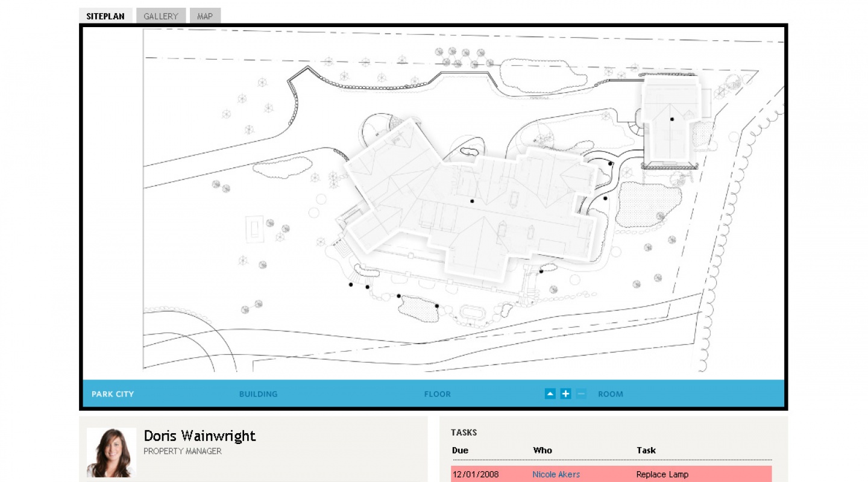Select the Building level in blue bar
This screenshot has height=482, width=868.
[x=258, y=394]
